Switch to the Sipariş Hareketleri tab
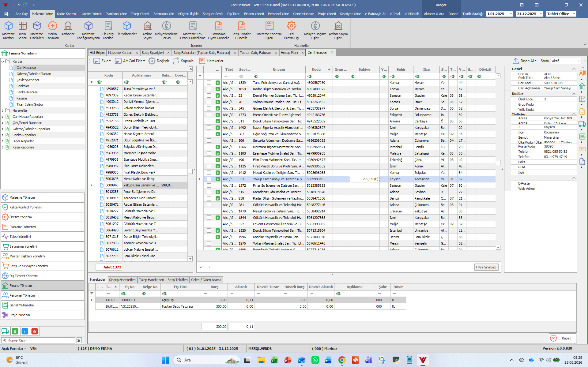 click(122, 280)
